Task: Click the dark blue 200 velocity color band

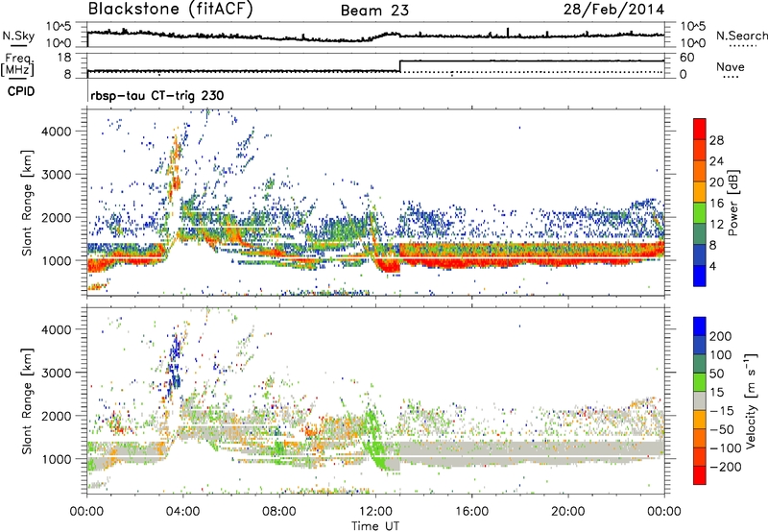Action: coord(700,326)
